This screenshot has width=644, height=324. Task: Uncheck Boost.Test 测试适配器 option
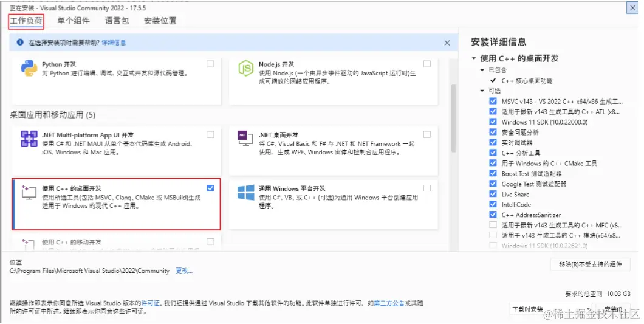coord(493,173)
